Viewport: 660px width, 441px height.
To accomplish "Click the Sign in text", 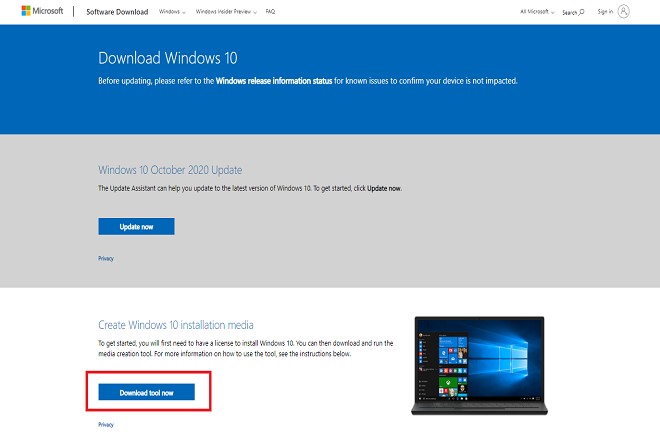I will 605,12.
